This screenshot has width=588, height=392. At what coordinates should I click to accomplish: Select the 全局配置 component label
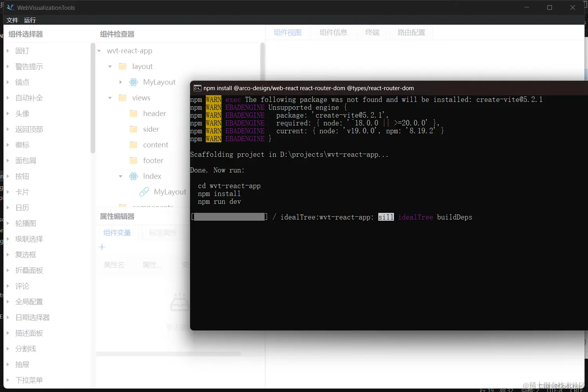29,302
